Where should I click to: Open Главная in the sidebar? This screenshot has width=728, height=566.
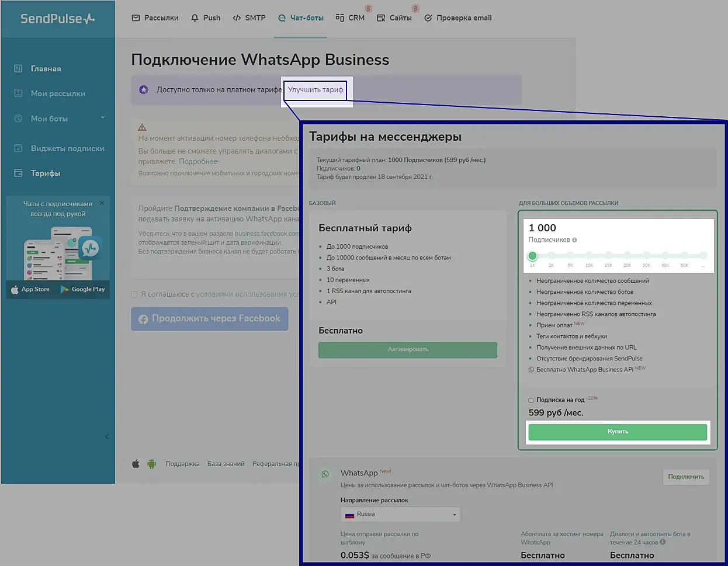coord(46,69)
